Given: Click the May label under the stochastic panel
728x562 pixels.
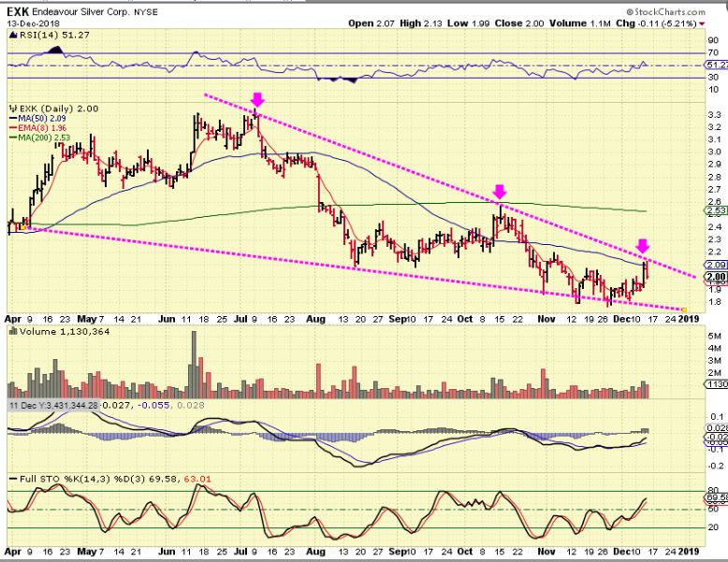Looking at the screenshot, I should (87, 552).
